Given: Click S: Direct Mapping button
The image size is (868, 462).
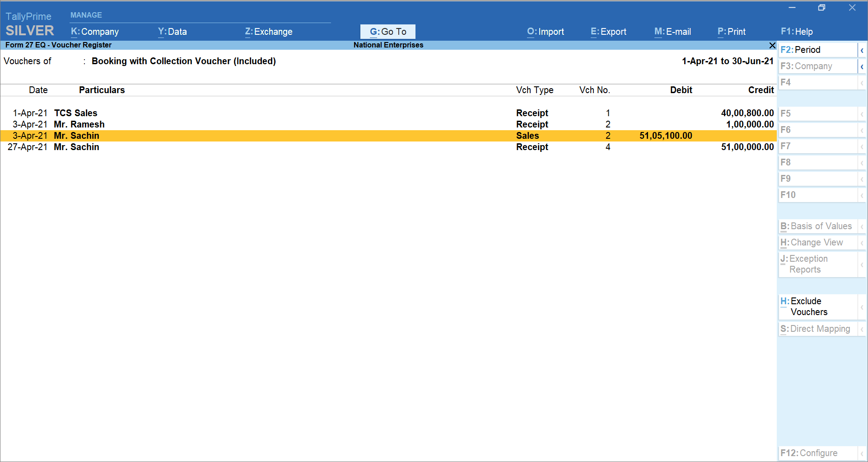Looking at the screenshot, I should (818, 329).
